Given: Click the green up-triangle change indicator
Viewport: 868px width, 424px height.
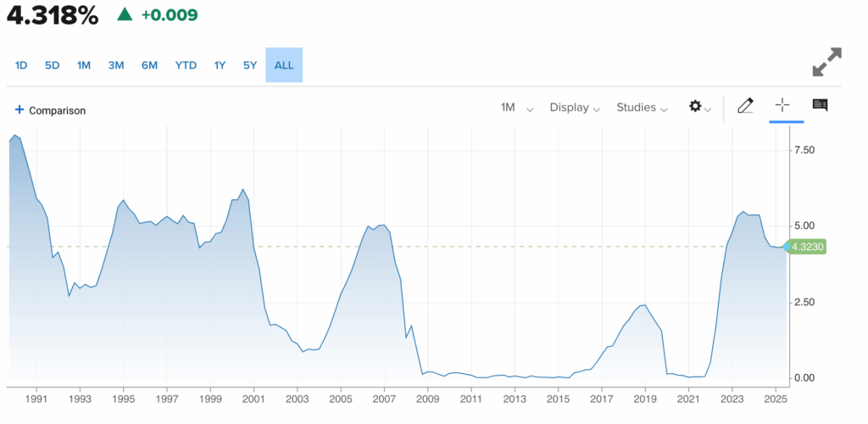Looking at the screenshot, I should [125, 14].
